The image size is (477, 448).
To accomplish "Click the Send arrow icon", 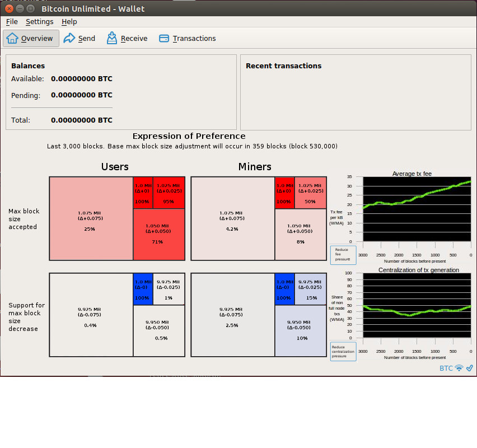I will 69,38.
